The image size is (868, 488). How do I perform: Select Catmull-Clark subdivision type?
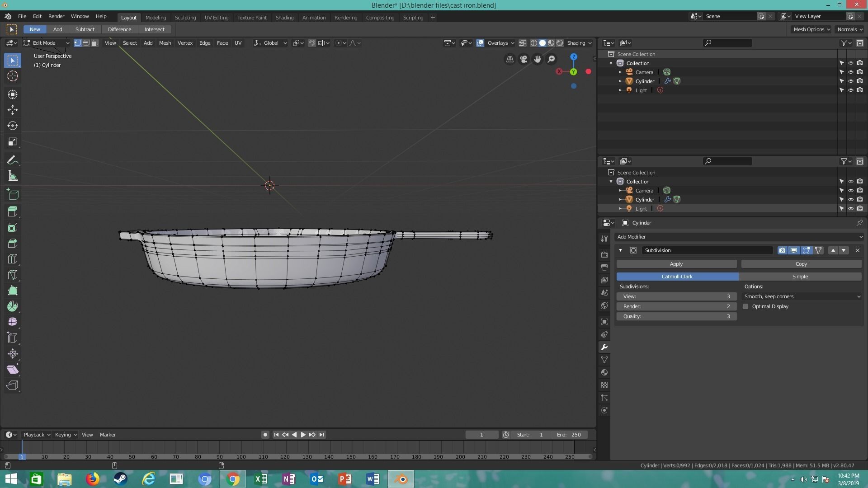click(x=677, y=277)
